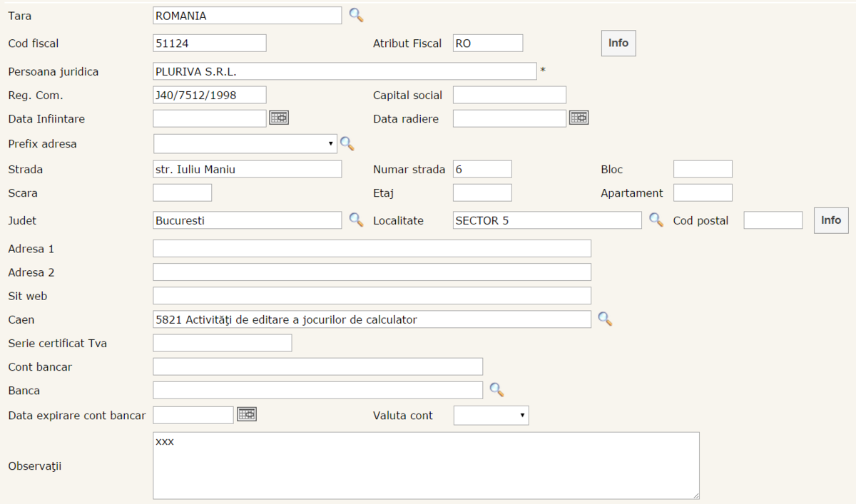
Task: Click the lookup magnifier beside Prefix adresa
Action: pos(347,143)
